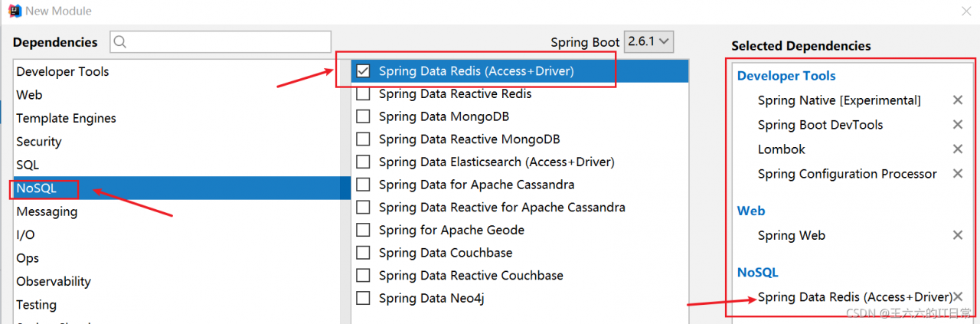Select Spring Boot DevTools in selected list

tap(821, 125)
